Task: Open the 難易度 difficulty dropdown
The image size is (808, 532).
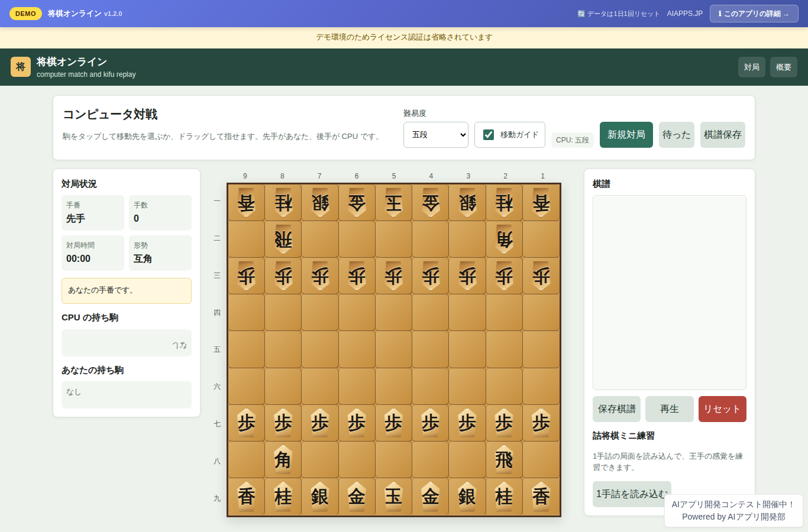Action: pyautogui.click(x=436, y=135)
